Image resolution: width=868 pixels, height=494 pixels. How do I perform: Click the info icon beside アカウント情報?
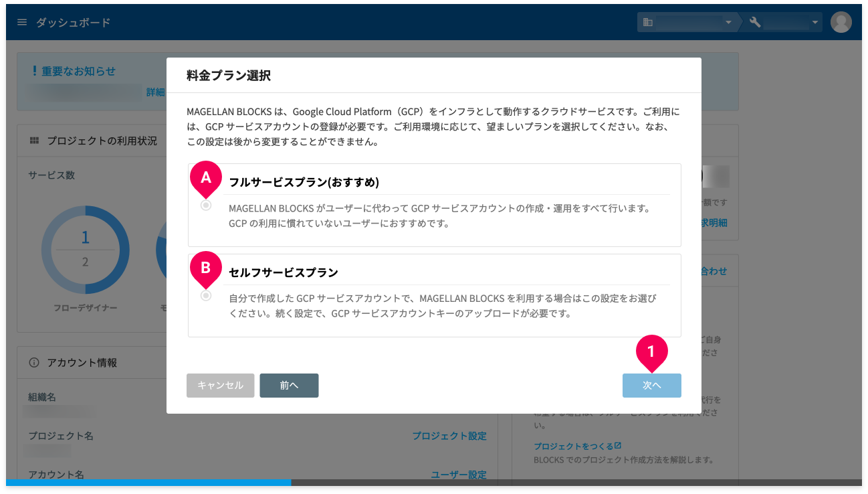tap(34, 362)
